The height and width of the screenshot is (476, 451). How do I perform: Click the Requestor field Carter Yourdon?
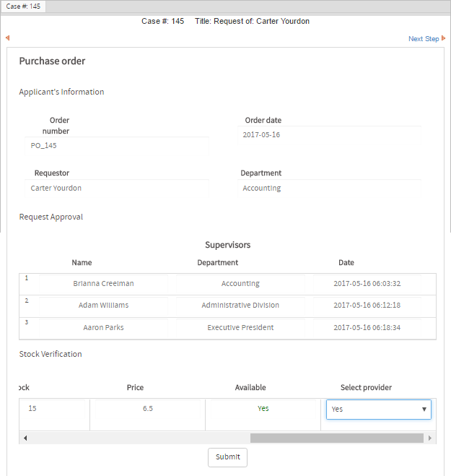[x=115, y=189]
